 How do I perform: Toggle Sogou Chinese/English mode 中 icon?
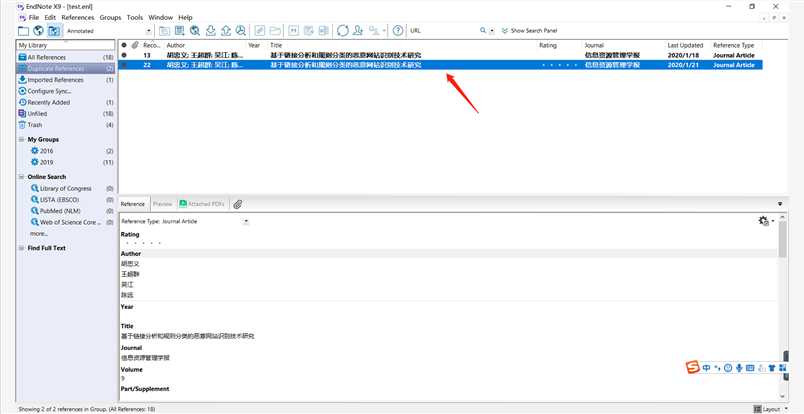coord(707,368)
